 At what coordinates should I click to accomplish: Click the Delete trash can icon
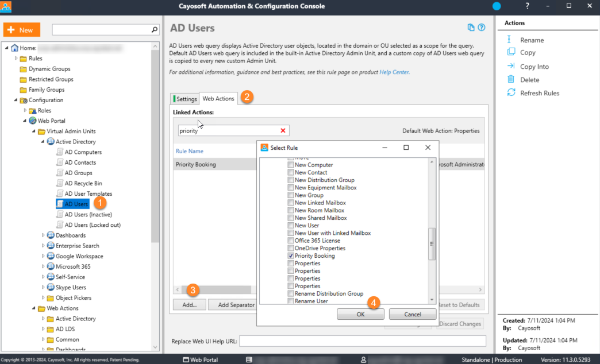[511, 79]
